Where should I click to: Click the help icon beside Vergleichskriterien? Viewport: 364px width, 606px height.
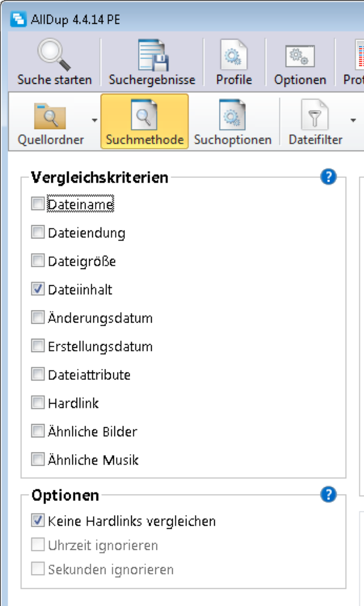point(328,177)
